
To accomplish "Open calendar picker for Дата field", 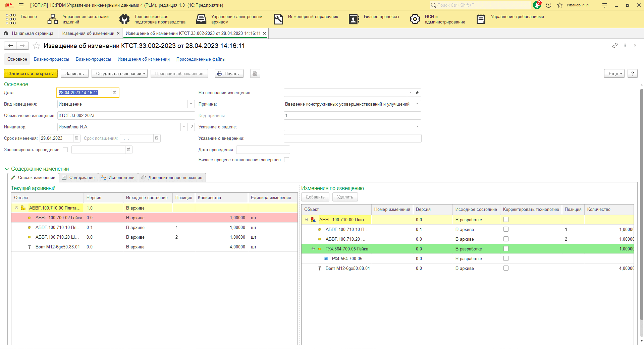I will (x=114, y=93).
